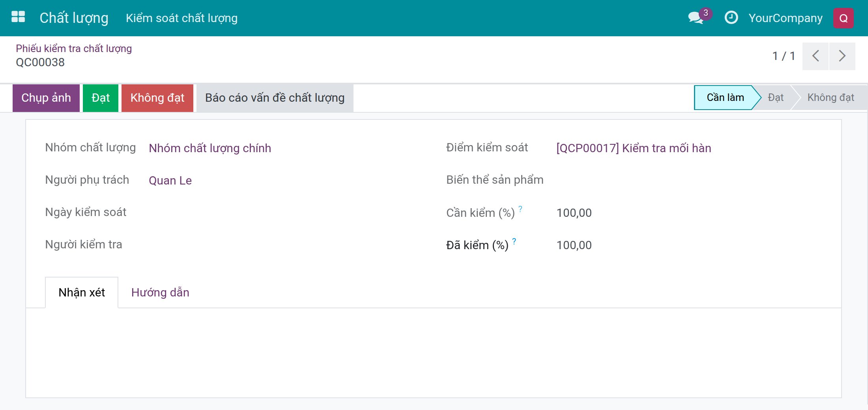Image resolution: width=868 pixels, height=410 pixels.
Task: Open the conversations chat icon
Action: tap(696, 18)
